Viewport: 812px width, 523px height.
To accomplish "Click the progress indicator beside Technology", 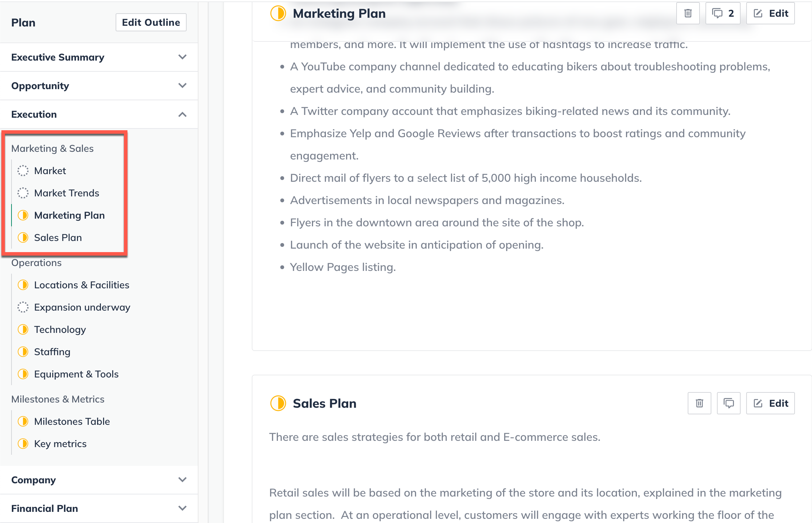I will click(x=23, y=329).
